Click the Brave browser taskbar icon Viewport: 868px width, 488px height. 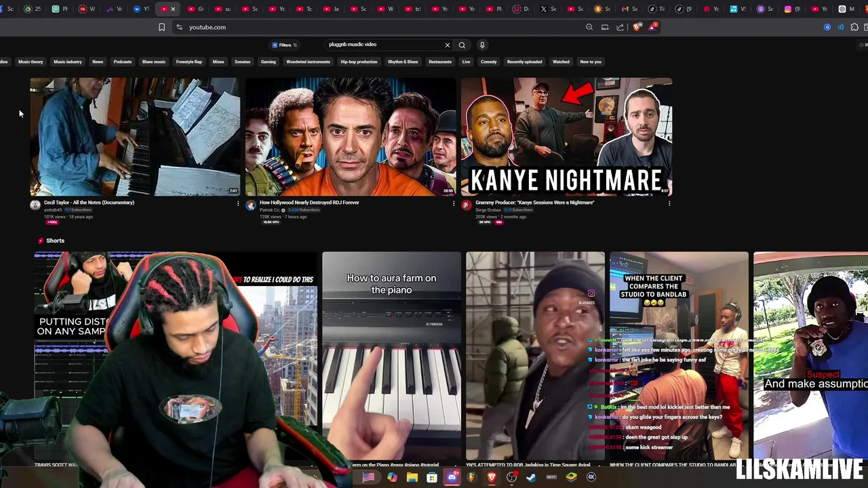coord(492,477)
